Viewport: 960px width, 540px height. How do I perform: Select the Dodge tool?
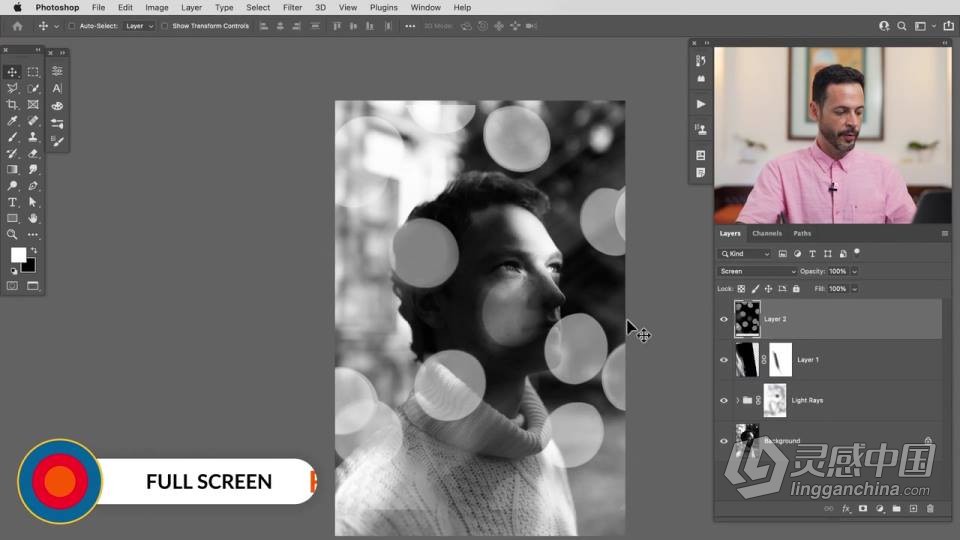12,186
